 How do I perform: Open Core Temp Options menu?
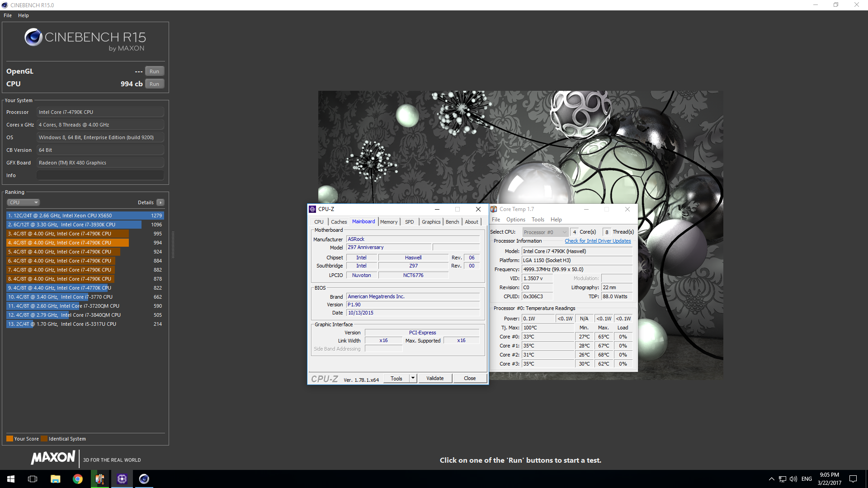[x=516, y=220]
